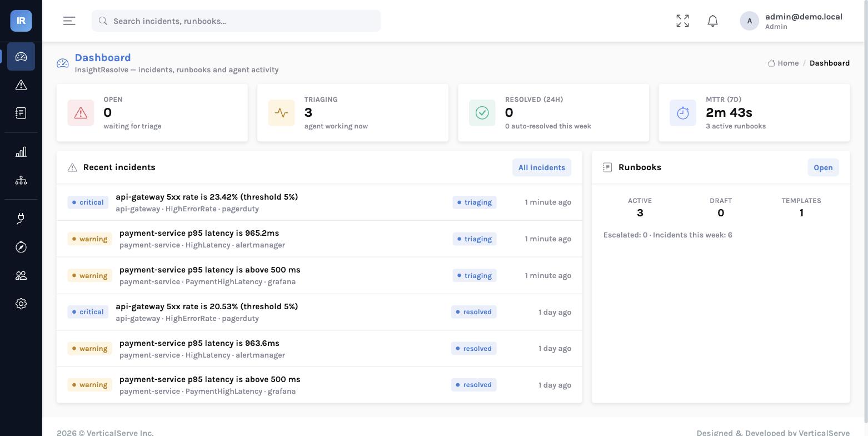Screen dimensions: 868x436
Task: Click the Active runbooks count 3
Action: click(x=640, y=213)
